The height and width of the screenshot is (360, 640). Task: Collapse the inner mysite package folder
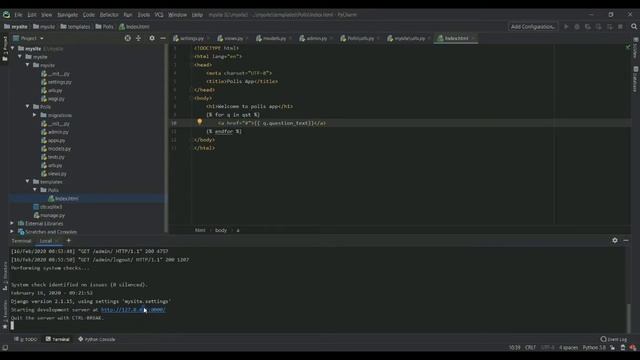pyautogui.click(x=28, y=65)
